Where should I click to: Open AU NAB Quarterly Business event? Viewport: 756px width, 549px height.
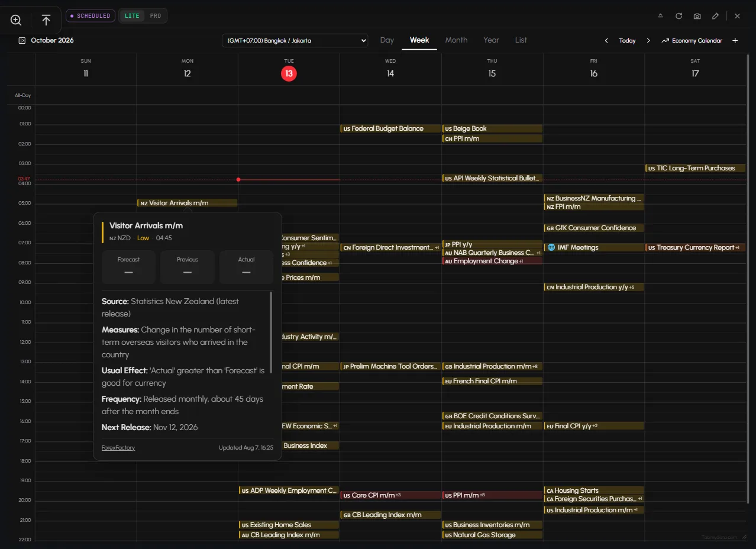coord(492,253)
